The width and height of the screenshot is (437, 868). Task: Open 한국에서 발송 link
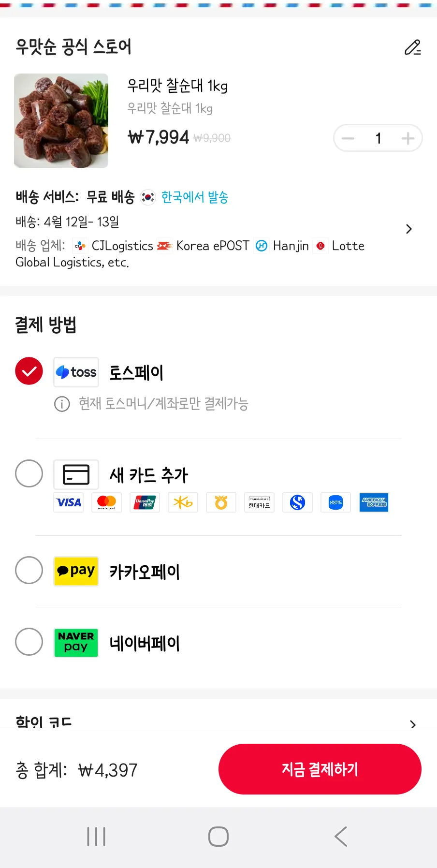194,197
